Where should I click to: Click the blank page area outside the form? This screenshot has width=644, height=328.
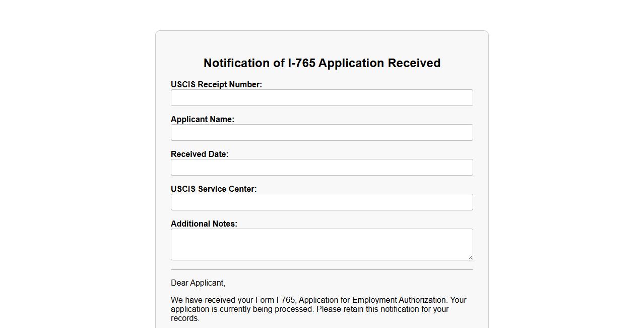pyautogui.click(x=554, y=151)
